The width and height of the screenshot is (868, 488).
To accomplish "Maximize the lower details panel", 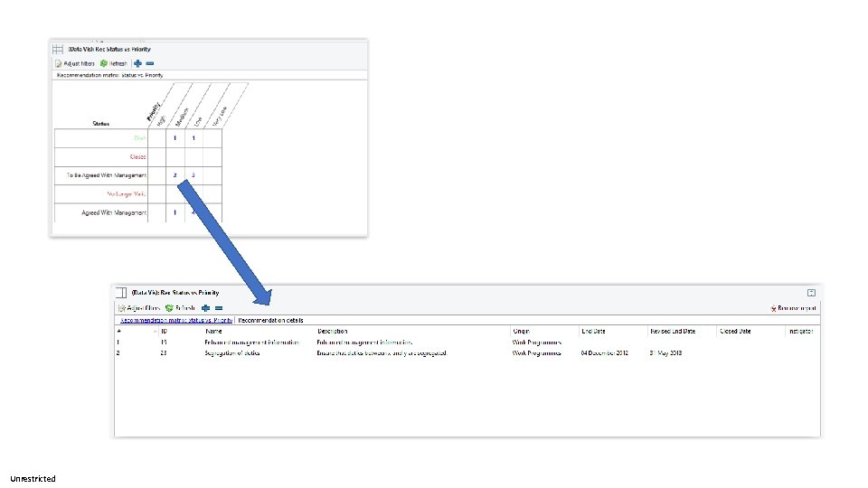I will (x=811, y=293).
